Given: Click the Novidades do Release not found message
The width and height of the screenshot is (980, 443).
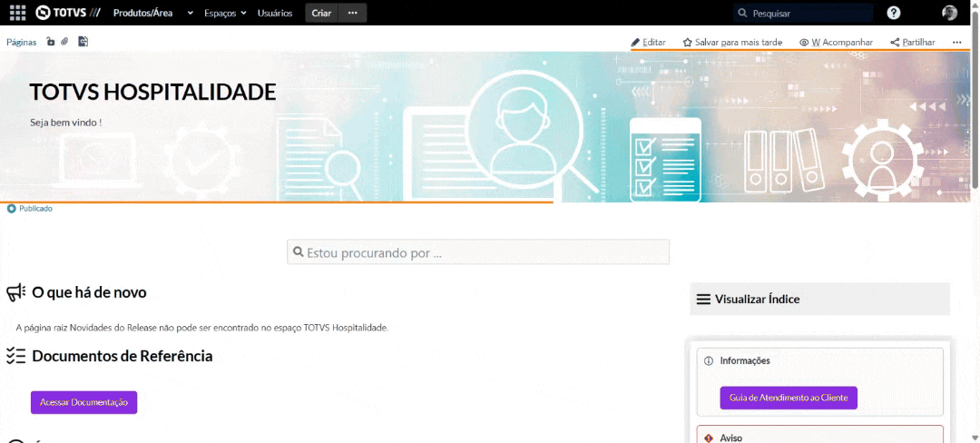Looking at the screenshot, I should point(201,328).
